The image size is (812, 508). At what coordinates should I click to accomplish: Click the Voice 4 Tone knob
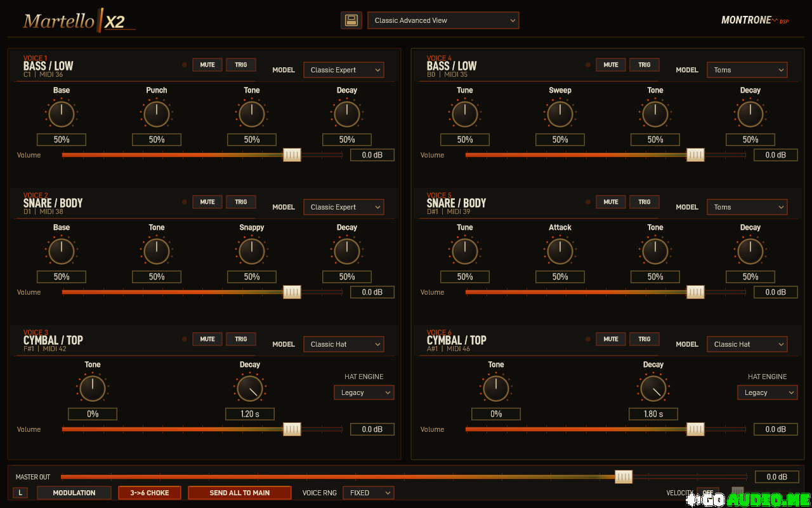[x=655, y=114]
